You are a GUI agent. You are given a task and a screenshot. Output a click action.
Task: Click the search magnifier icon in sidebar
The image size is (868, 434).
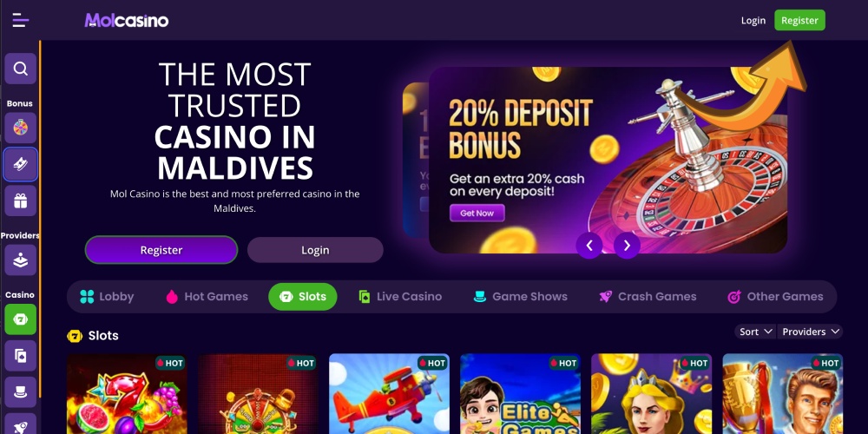21,69
